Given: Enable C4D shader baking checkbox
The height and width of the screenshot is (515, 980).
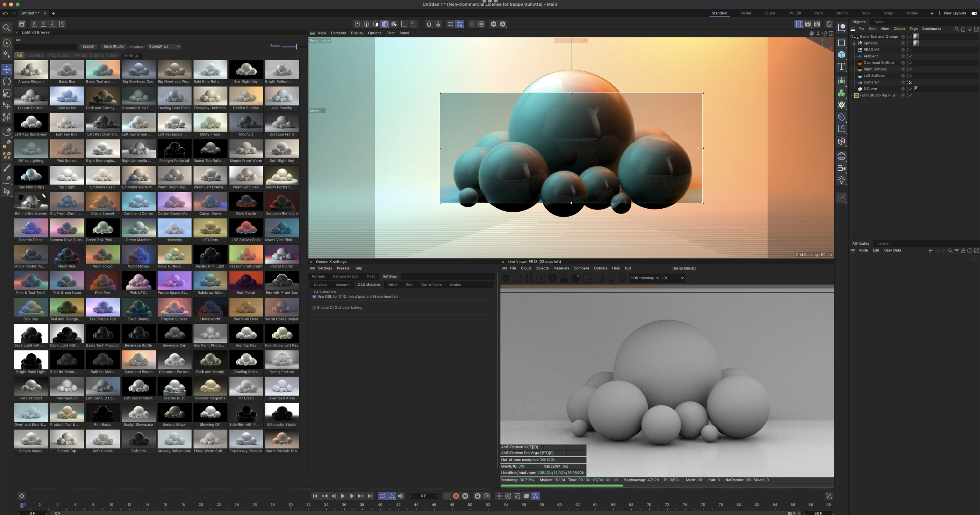Looking at the screenshot, I should [314, 308].
